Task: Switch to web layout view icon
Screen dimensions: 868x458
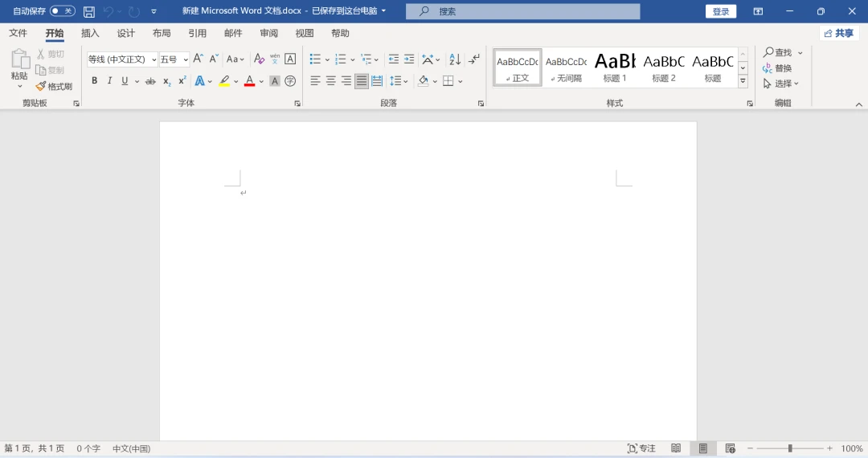Action: click(x=730, y=448)
